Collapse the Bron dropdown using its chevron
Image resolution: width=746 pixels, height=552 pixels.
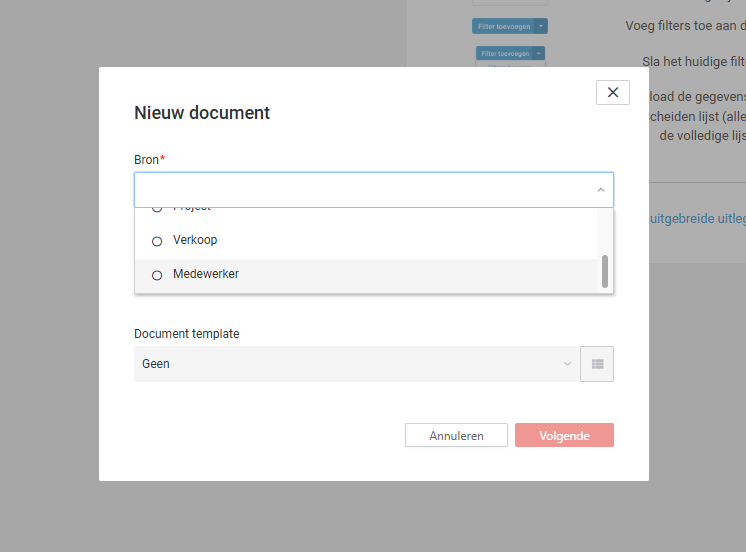[x=600, y=190]
